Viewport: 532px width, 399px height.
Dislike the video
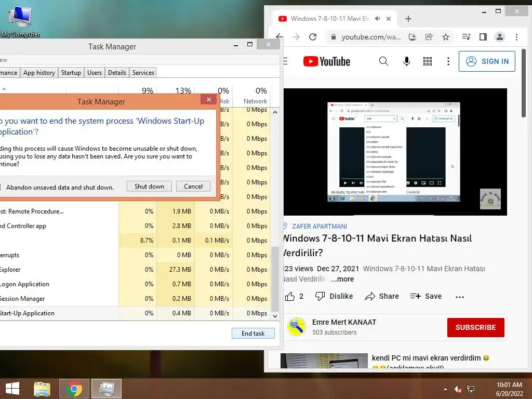pyautogui.click(x=334, y=297)
